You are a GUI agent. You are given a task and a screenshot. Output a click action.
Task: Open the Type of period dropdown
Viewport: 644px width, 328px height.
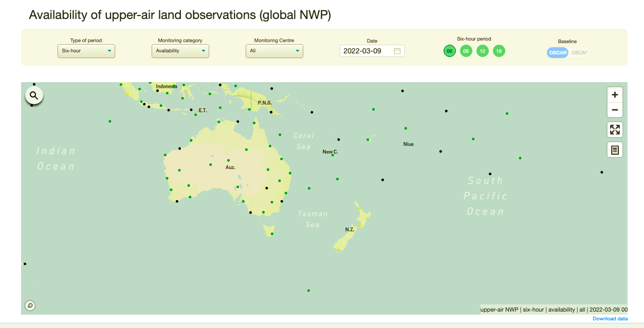(x=86, y=51)
